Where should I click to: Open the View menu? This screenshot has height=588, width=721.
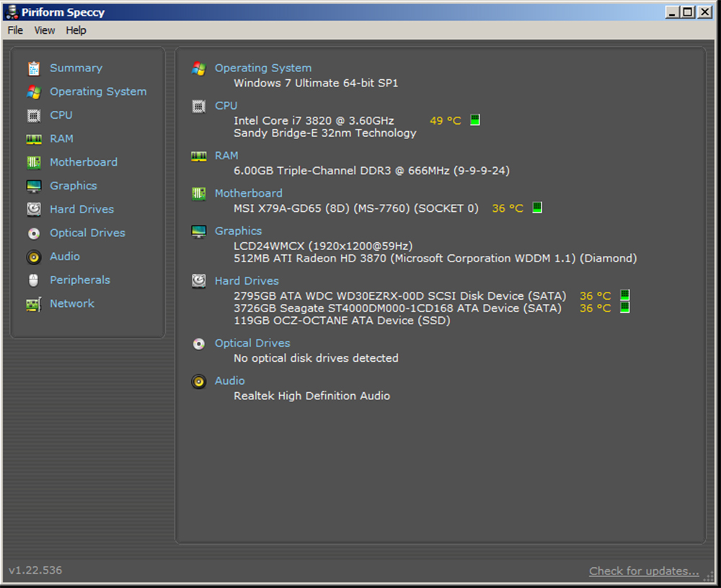[x=45, y=30]
